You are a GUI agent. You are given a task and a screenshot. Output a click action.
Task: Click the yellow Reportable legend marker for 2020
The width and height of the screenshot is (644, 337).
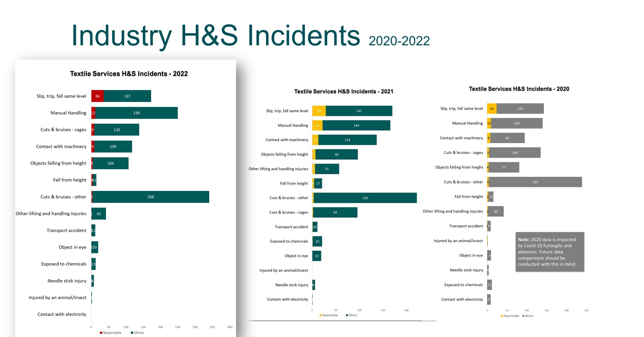click(x=501, y=316)
